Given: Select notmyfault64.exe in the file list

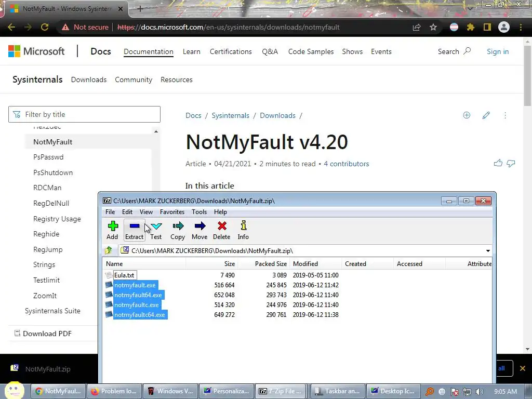Looking at the screenshot, I should [x=138, y=295].
